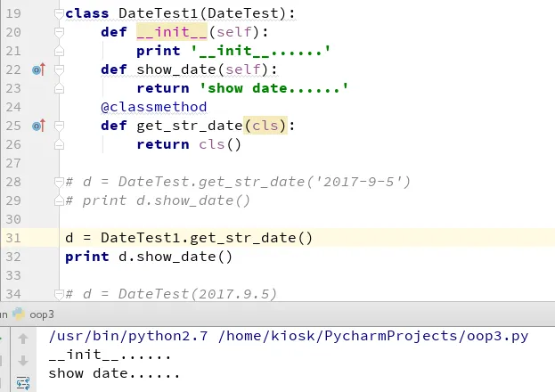Collapse show_date method fold on line 22
The height and width of the screenshot is (392, 555).
point(59,69)
